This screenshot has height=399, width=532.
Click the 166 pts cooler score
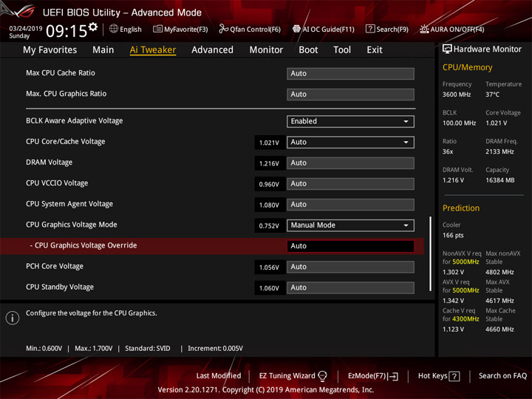click(x=453, y=235)
